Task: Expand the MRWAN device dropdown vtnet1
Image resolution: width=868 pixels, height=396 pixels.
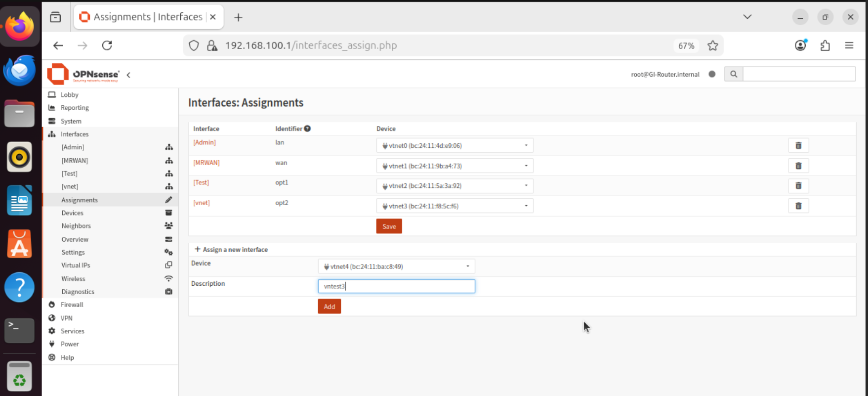Action: [455, 166]
